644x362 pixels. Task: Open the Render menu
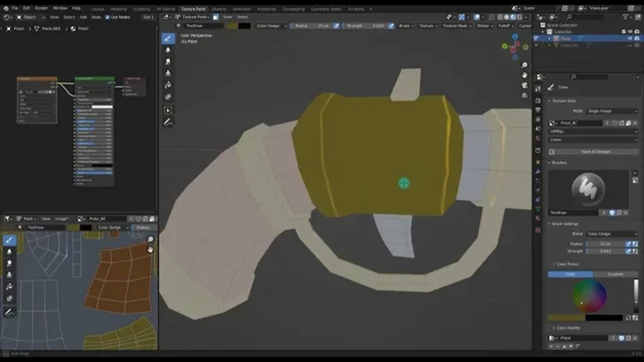pyautogui.click(x=42, y=9)
